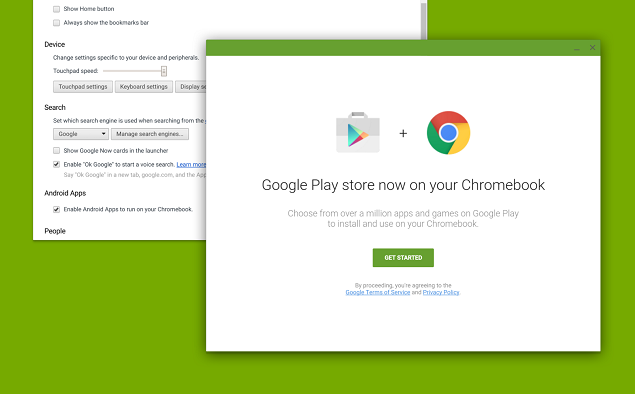This screenshot has width=635, height=394.
Task: Click the 'Touchpad speed:' label
Action: [x=76, y=71]
